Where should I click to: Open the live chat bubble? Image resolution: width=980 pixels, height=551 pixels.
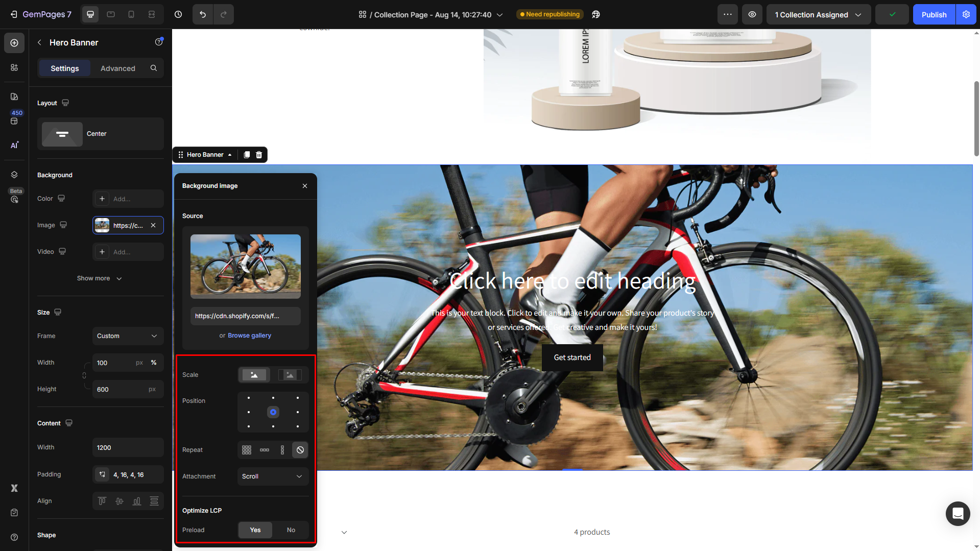(x=958, y=513)
